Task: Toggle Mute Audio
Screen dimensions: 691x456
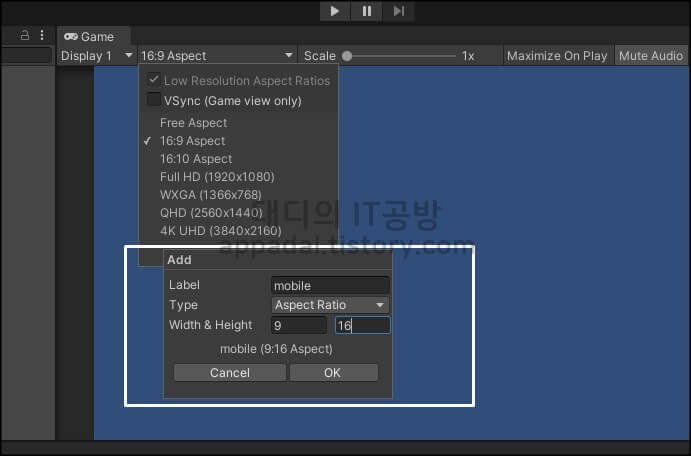Action: pyautogui.click(x=651, y=56)
